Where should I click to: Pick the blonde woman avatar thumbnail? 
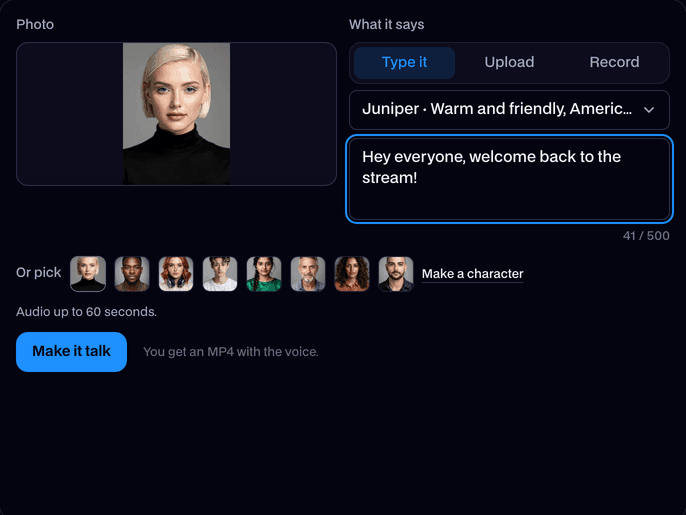[88, 274]
